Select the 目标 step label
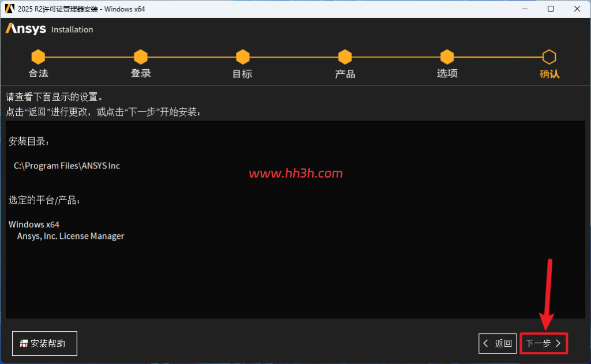The height and width of the screenshot is (364, 591). 242,74
